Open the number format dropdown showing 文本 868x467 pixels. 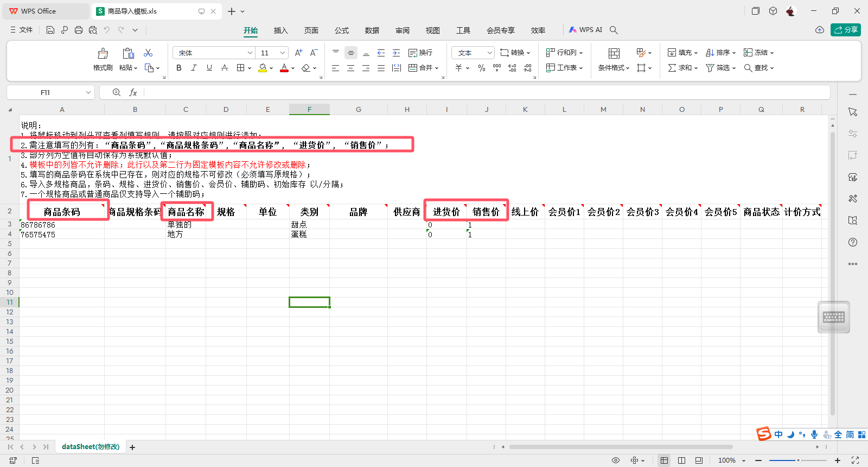pos(473,53)
